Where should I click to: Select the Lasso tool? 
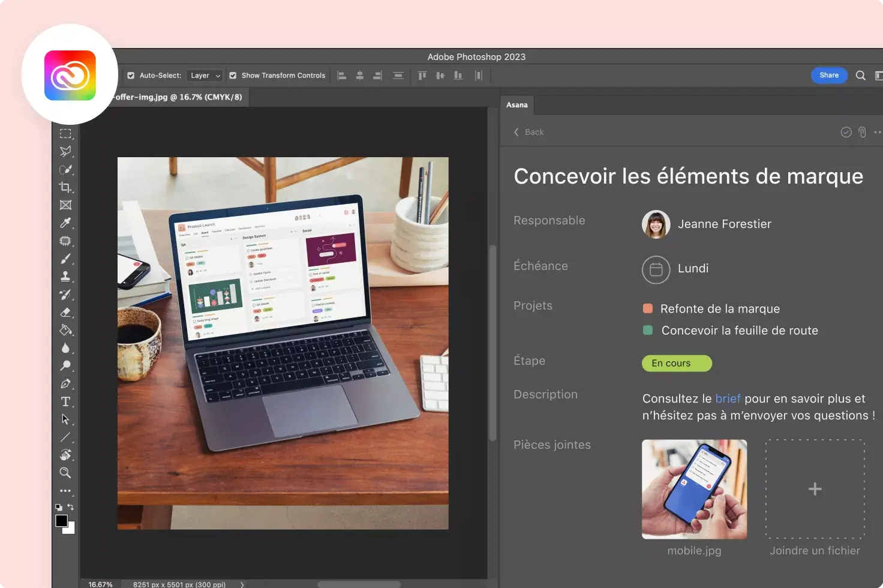(x=66, y=151)
